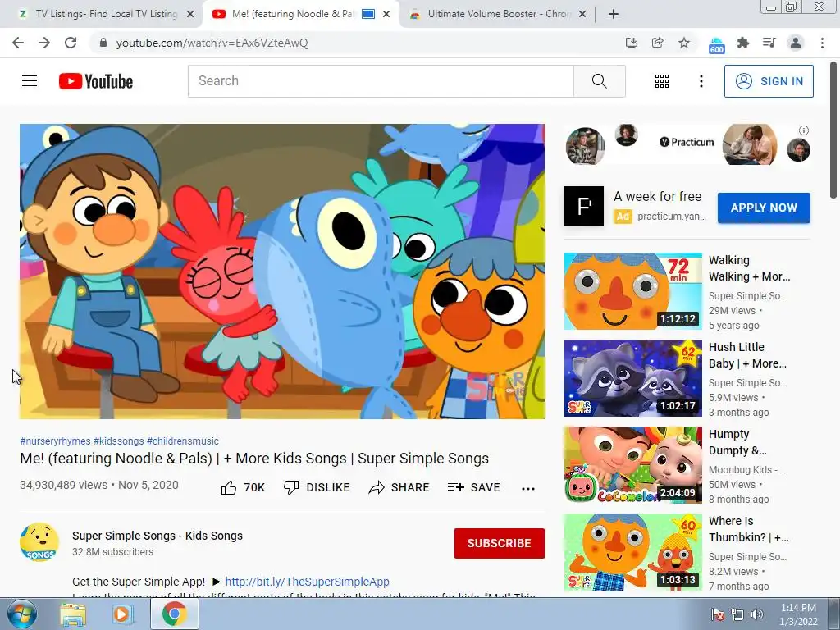Open Super Simple Songs channel avatar
Viewport: 840px width, 630px height.
coord(39,542)
